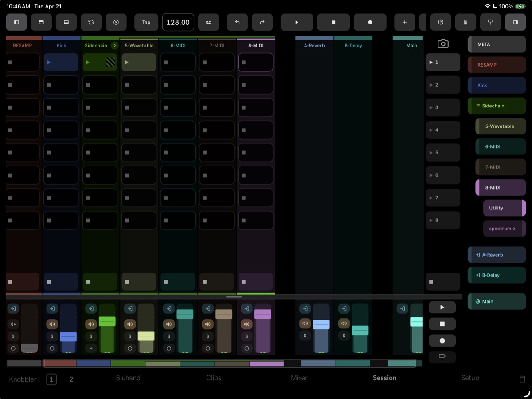Click the Kick volume fader handle
Viewport: 532px width, 399px height.
pyautogui.click(x=68, y=337)
